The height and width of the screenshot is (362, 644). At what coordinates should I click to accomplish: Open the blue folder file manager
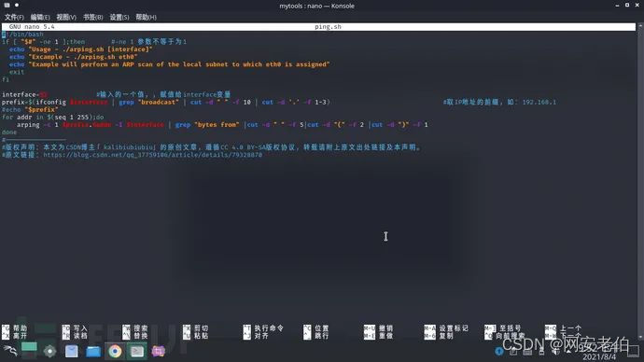tap(93, 352)
